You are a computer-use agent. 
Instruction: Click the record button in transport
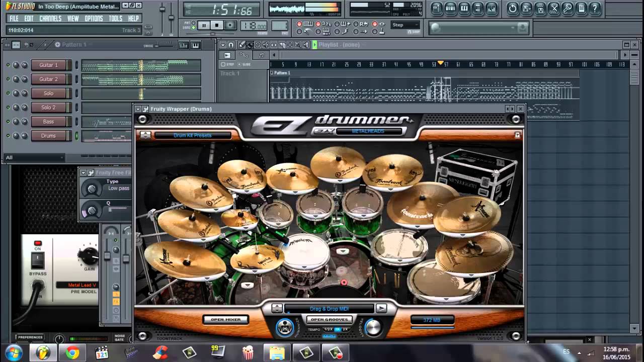pos(230,25)
